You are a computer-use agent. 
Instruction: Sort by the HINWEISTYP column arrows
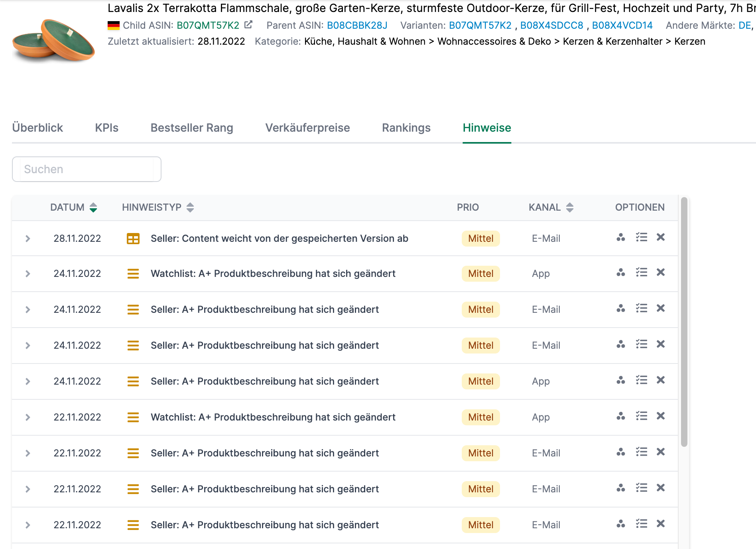pyautogui.click(x=190, y=207)
